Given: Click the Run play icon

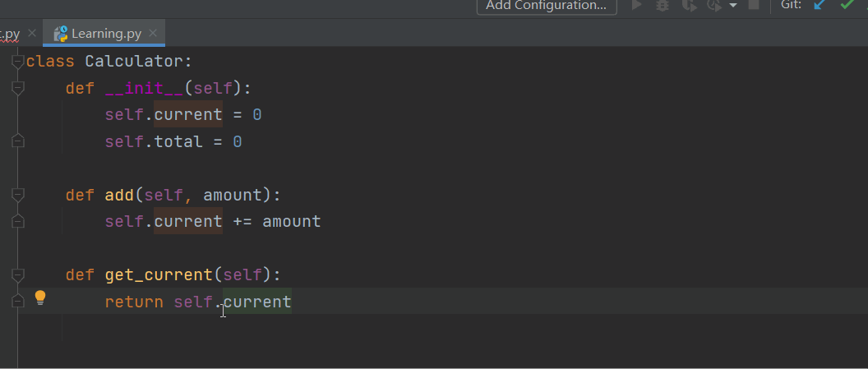Looking at the screenshot, I should coord(637,6).
